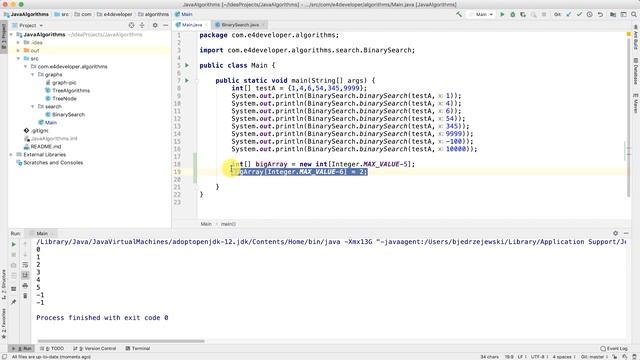
Task: Click trash icon to clear console output
Action: pos(25,296)
